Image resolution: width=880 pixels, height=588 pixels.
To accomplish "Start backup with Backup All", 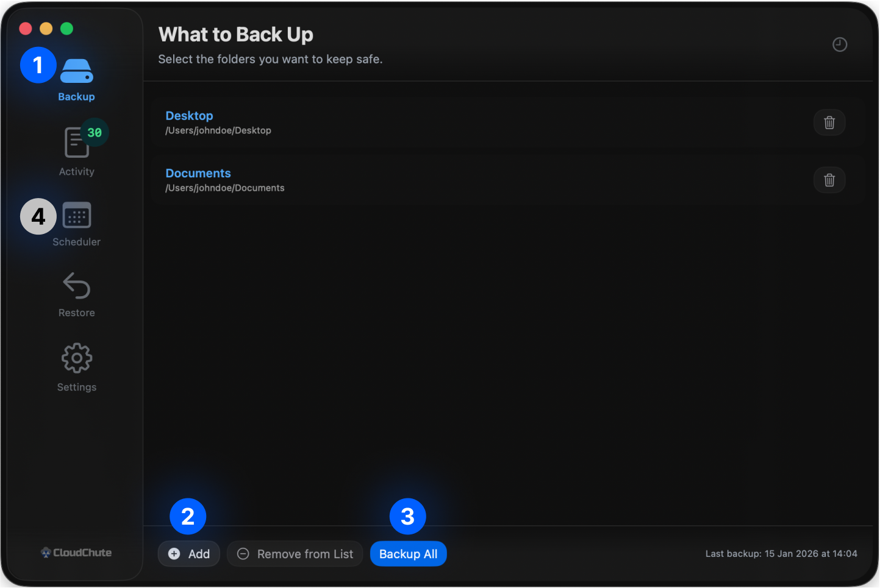I will [x=408, y=554].
